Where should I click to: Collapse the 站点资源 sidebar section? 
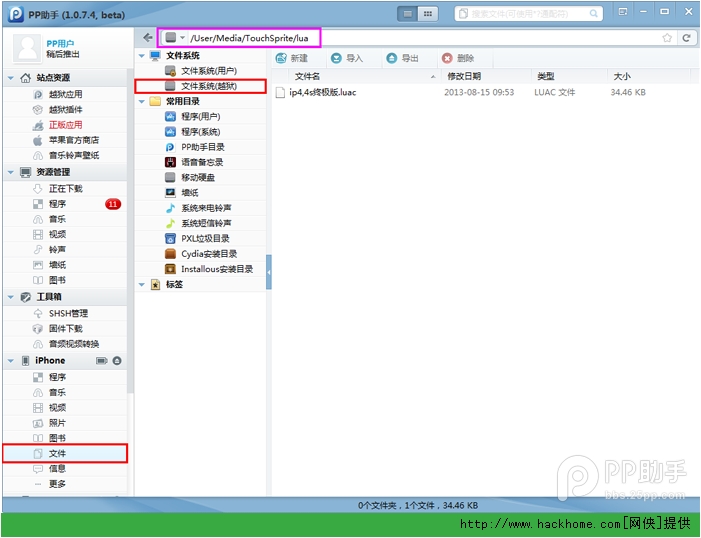coord(11,77)
